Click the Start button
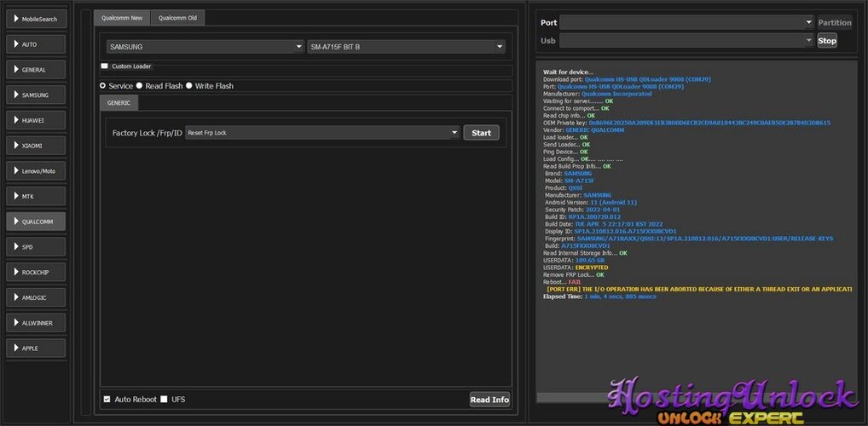 (481, 133)
